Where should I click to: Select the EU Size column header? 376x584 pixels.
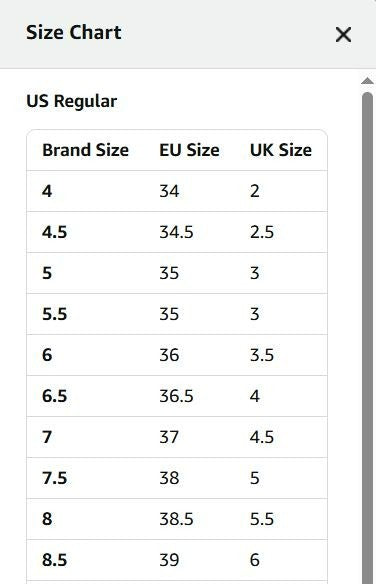pyautogui.click(x=189, y=150)
